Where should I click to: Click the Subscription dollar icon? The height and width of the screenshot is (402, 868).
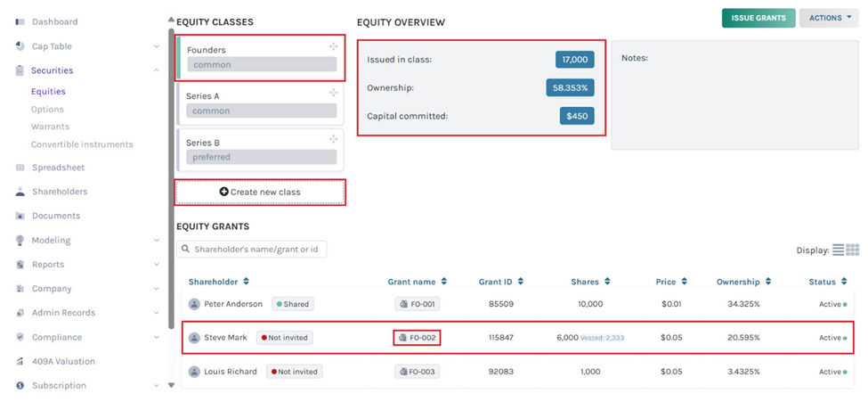click(x=20, y=385)
